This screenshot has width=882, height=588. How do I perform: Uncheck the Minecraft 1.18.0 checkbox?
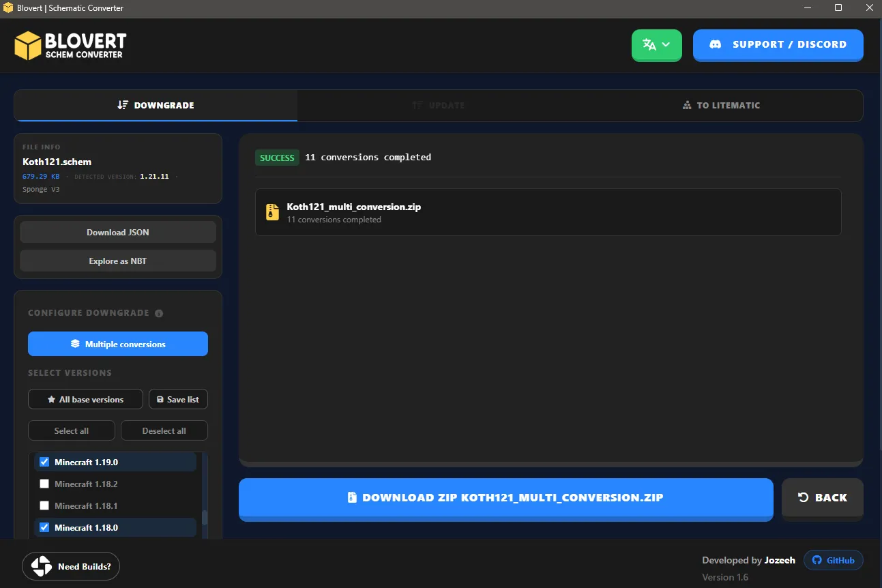pos(44,527)
